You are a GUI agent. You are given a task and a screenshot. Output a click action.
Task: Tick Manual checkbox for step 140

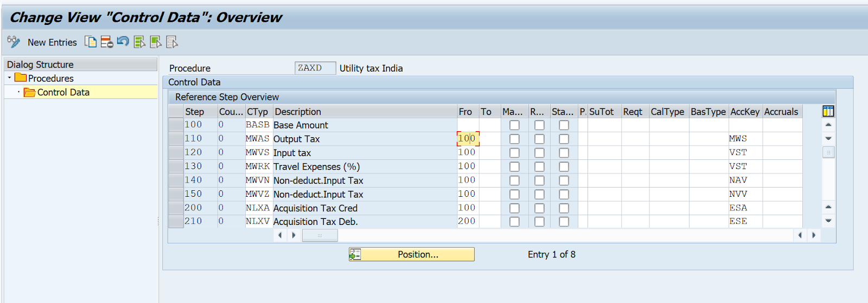point(514,180)
